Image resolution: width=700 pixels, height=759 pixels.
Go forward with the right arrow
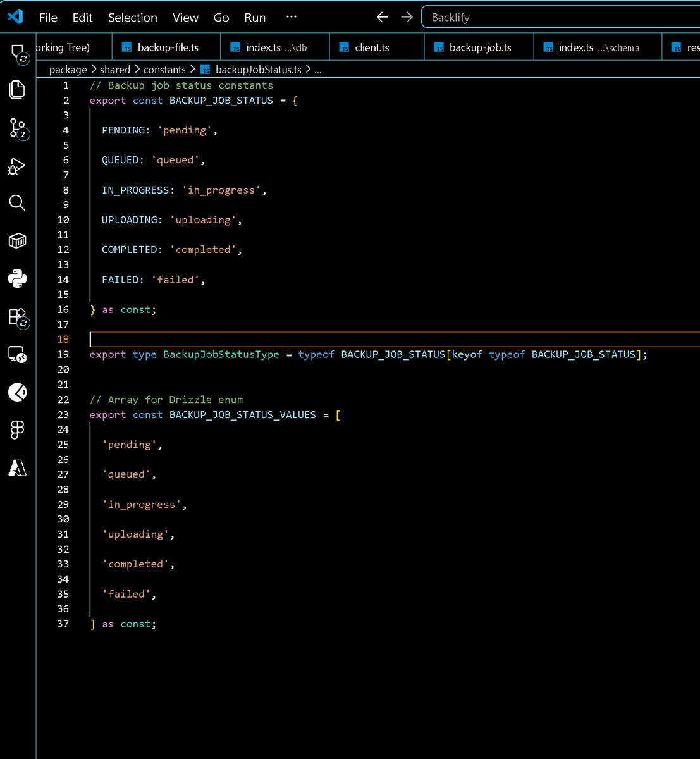407,17
